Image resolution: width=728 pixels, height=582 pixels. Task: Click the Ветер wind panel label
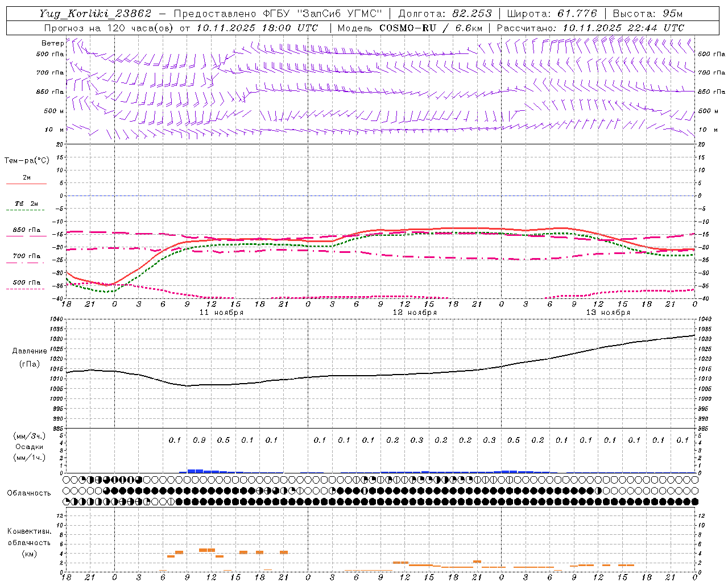(x=53, y=43)
